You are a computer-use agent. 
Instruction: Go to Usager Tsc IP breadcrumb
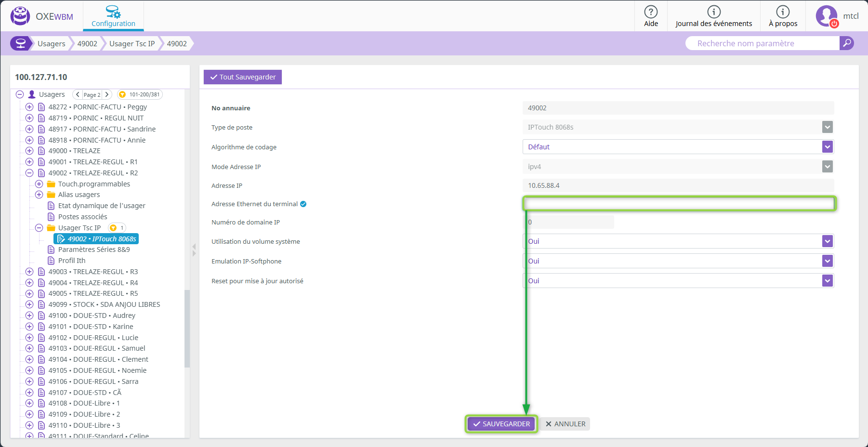(132, 43)
